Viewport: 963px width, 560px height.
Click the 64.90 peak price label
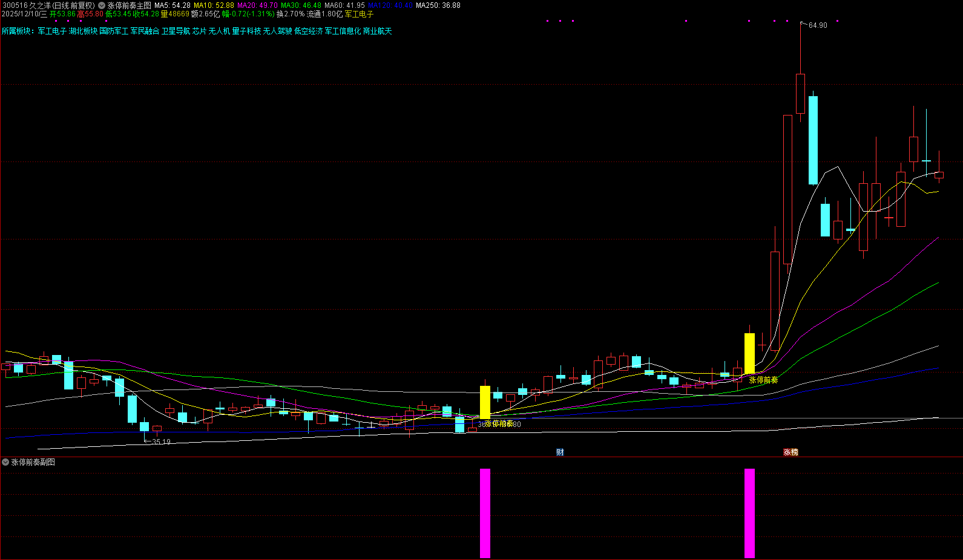[x=818, y=25]
